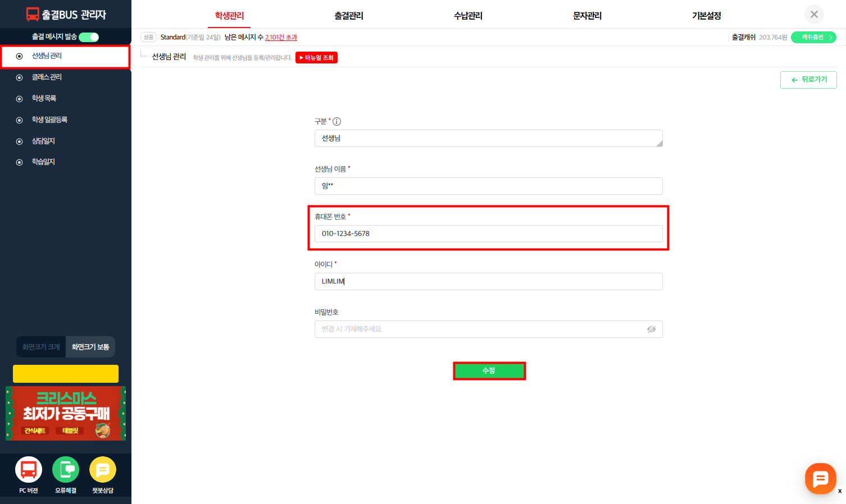Switch to the 출결관리 tab

[348, 16]
